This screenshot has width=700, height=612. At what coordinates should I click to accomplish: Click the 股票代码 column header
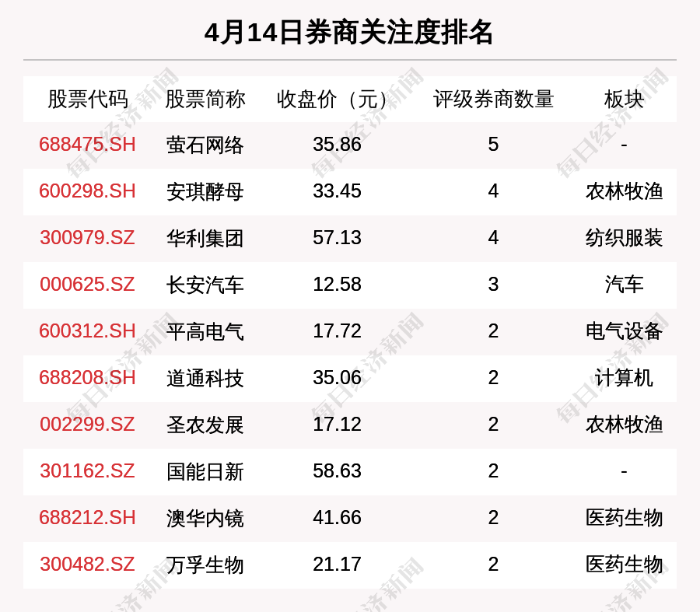[x=88, y=99]
